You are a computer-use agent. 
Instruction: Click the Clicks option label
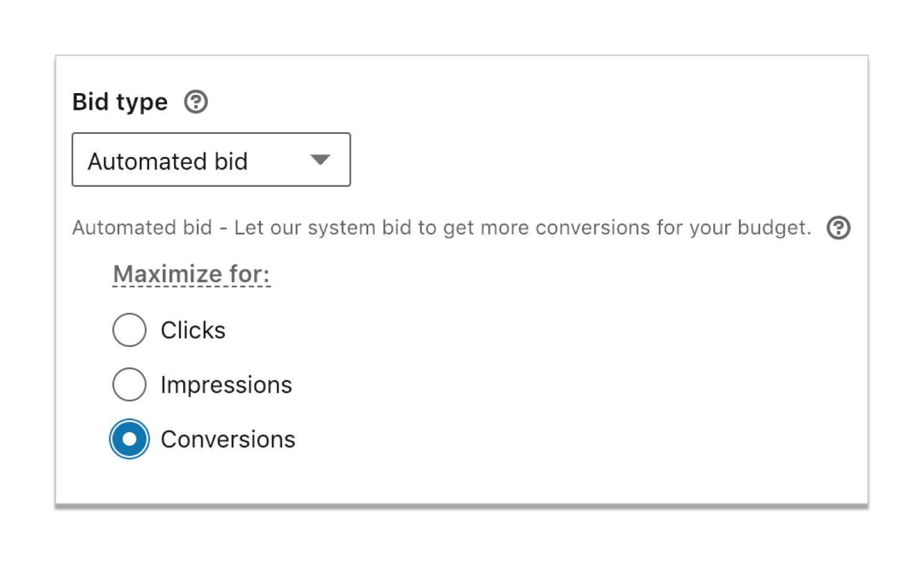tap(193, 330)
